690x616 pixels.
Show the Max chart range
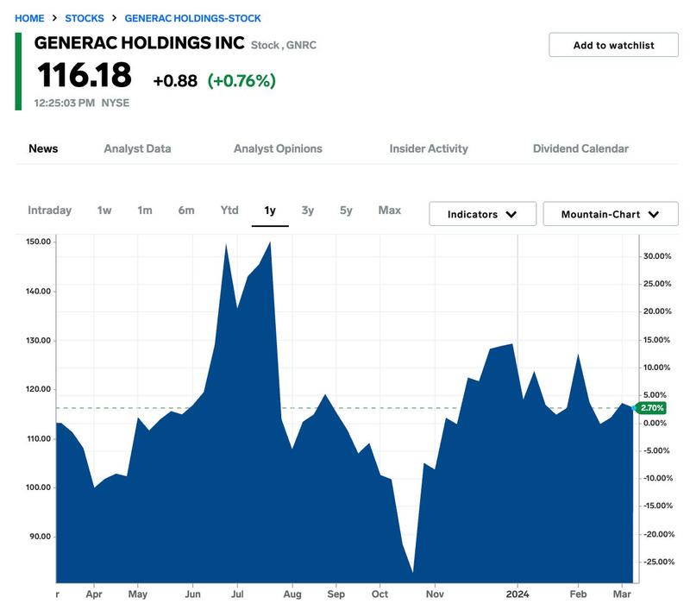coord(390,211)
